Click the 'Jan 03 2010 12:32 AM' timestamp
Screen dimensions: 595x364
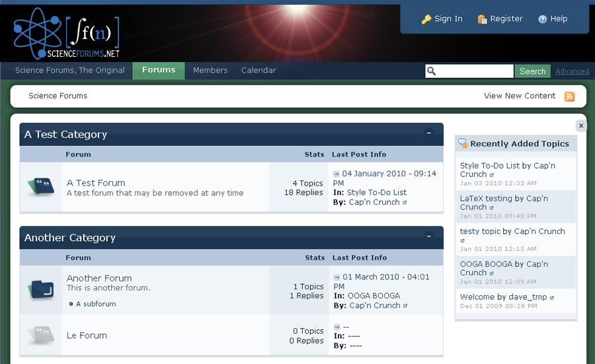pos(498,184)
